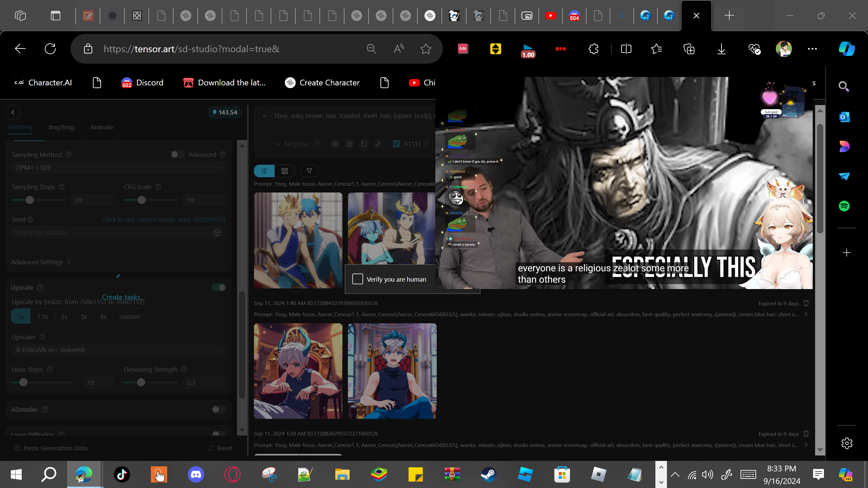
Task: Open browser Downloads
Action: 722,49
